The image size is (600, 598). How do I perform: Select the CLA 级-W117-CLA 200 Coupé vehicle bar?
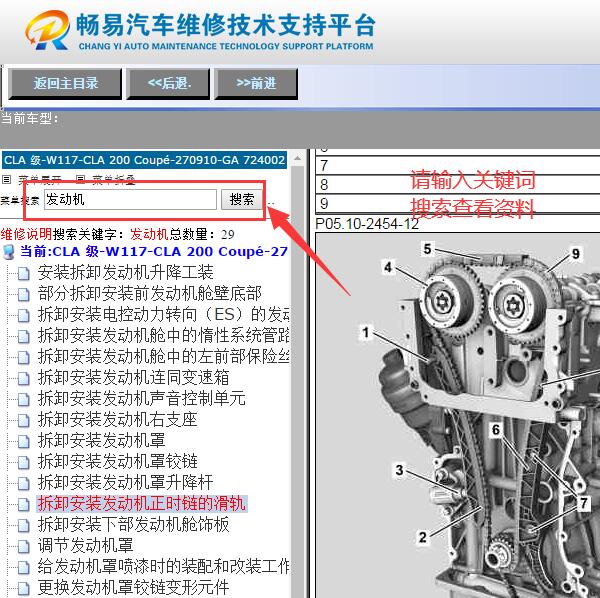[144, 160]
